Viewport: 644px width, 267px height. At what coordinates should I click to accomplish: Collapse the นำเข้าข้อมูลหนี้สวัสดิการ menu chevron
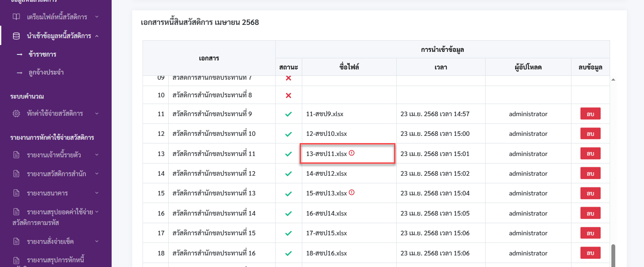(97, 36)
